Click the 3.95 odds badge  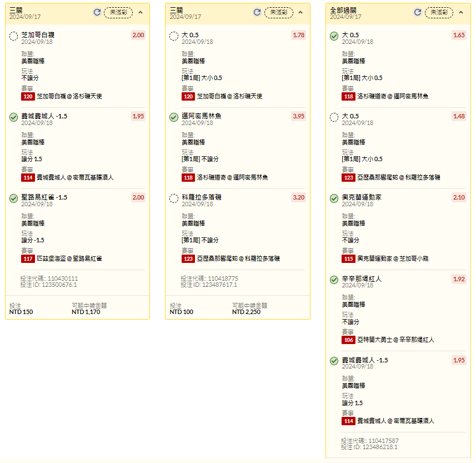[x=298, y=116]
